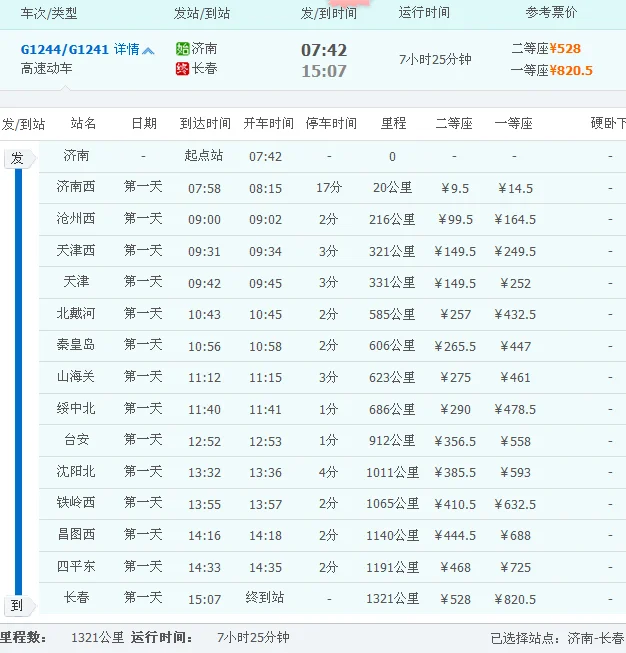626x653 pixels.
Task: Select the 天津西 station name
Action: pyautogui.click(x=76, y=250)
